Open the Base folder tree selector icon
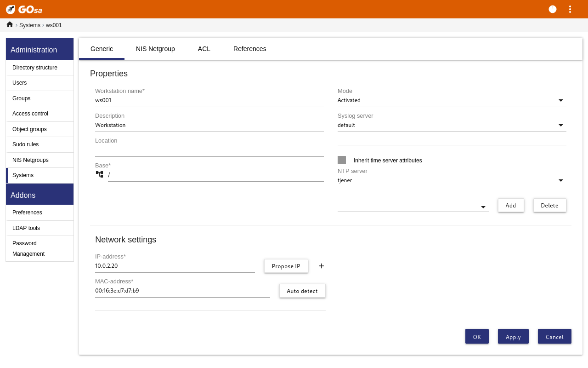Screen dimensions: 588x368 pos(99,174)
